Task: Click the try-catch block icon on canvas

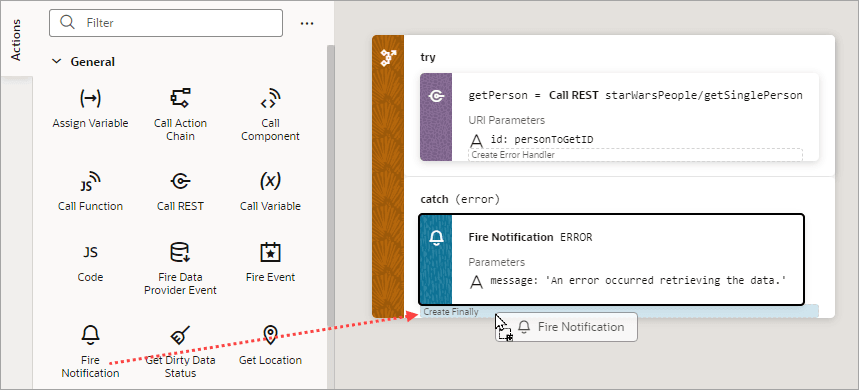Action: (388, 58)
